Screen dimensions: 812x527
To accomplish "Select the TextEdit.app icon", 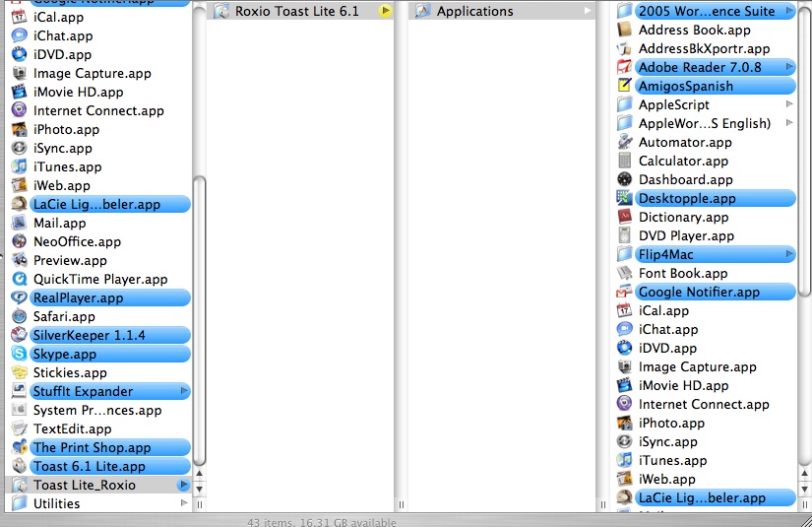I will tap(19, 428).
